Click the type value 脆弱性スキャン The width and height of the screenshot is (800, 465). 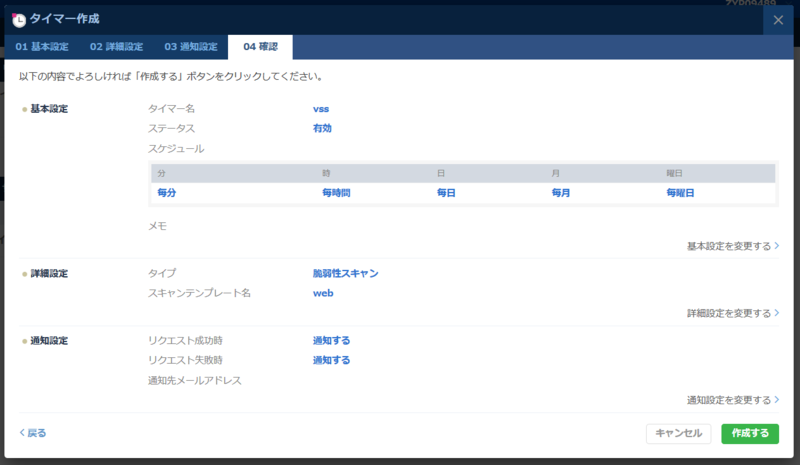345,274
